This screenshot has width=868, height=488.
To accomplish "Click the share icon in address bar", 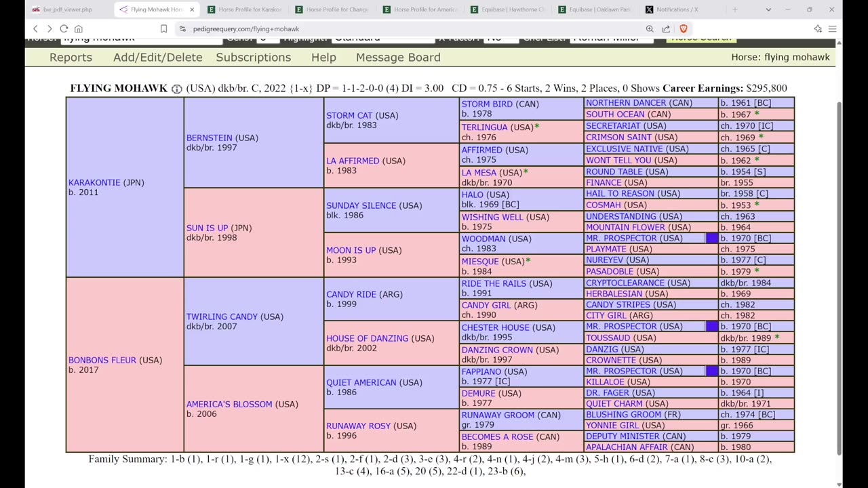I will [x=666, y=28].
